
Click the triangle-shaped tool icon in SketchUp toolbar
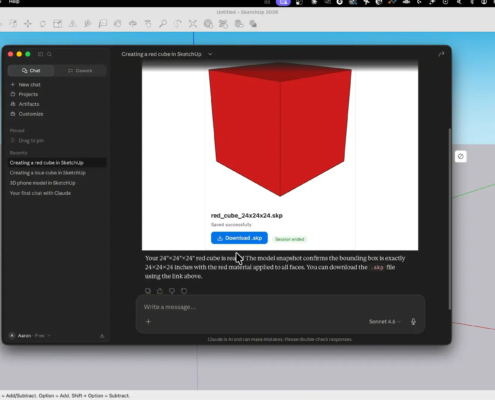(73, 24)
